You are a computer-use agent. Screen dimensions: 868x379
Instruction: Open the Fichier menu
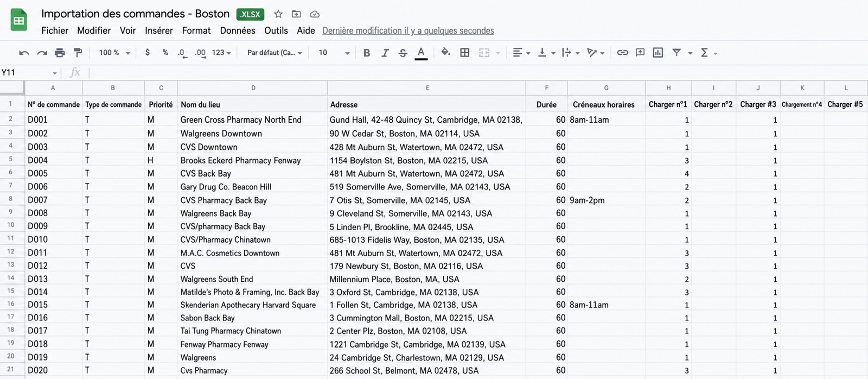coord(55,30)
